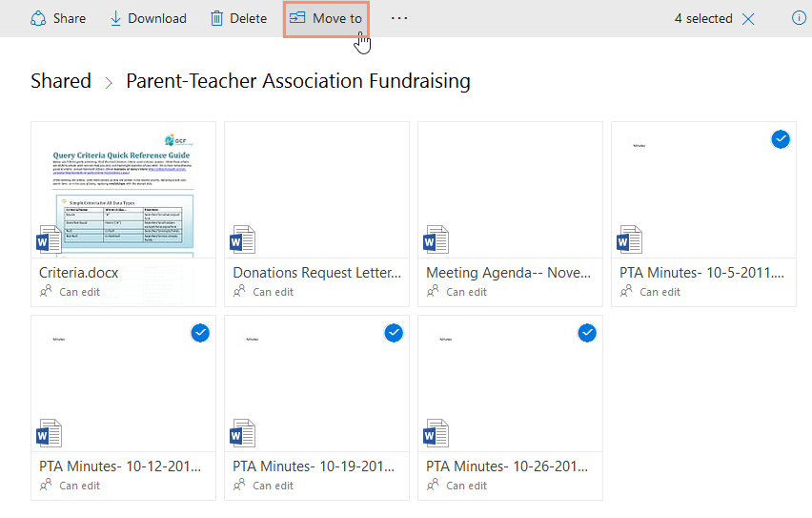Open the information details pane icon
The image size is (812, 518).
[x=799, y=18]
